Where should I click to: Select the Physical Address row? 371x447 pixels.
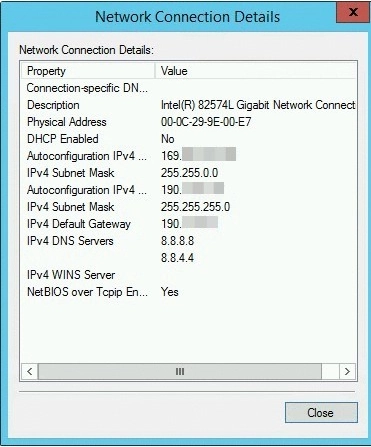189,122
